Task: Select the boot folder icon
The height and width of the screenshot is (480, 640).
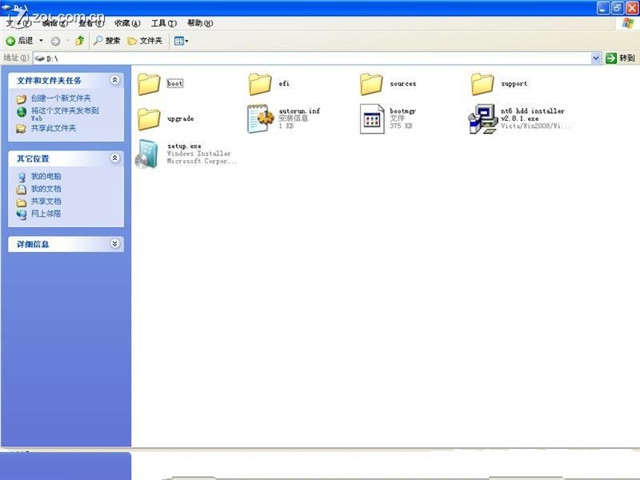Action: click(x=149, y=84)
